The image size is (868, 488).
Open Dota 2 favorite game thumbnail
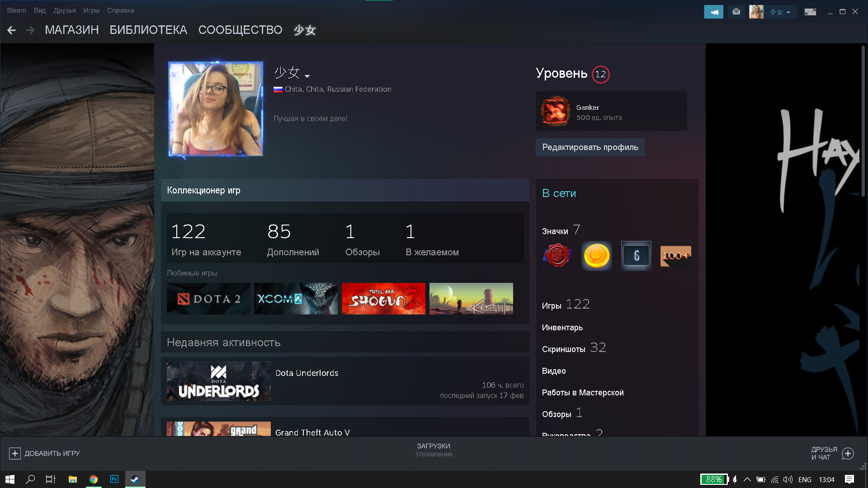[208, 299]
